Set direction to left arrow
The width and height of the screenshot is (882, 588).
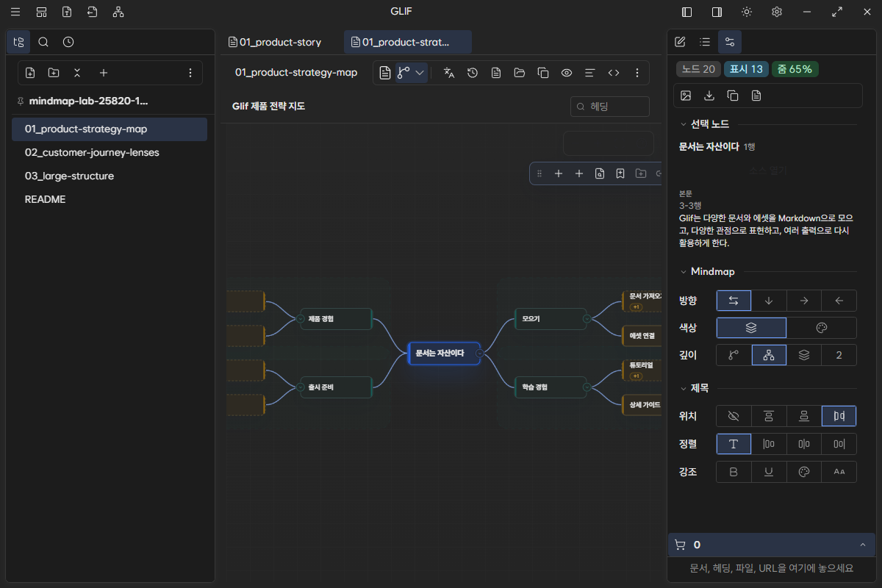tap(839, 301)
